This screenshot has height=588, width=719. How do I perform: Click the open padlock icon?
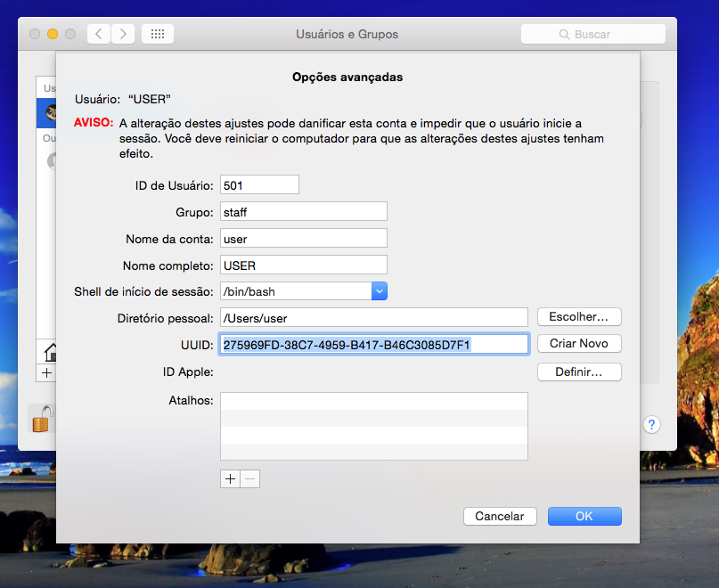pos(42,419)
